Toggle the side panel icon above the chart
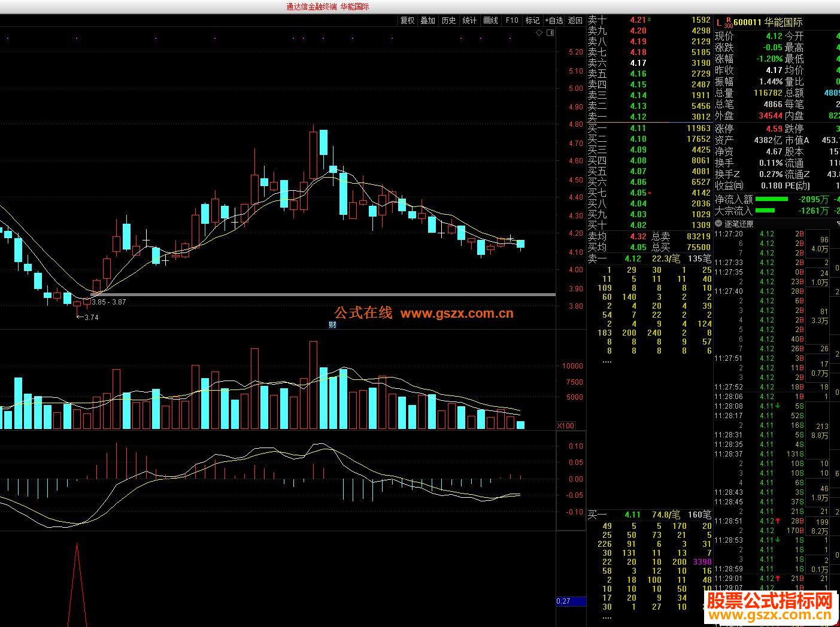Viewport: 840px width, 627px height. [x=550, y=32]
